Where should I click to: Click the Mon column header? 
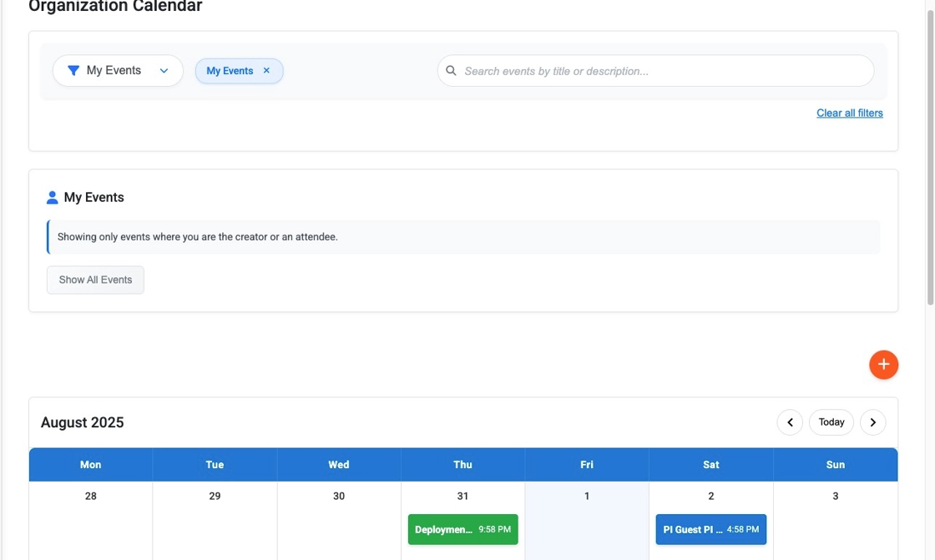[91, 465]
